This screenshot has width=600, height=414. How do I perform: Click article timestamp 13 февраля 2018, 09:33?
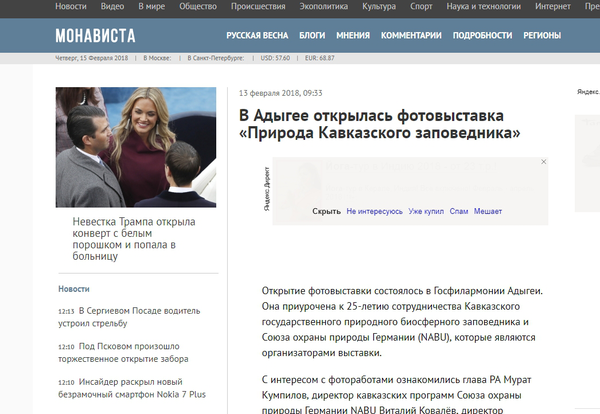280,93
